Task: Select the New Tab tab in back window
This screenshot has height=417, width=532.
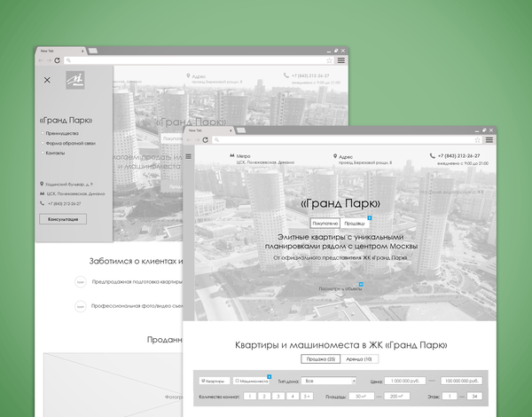Action: coord(60,51)
